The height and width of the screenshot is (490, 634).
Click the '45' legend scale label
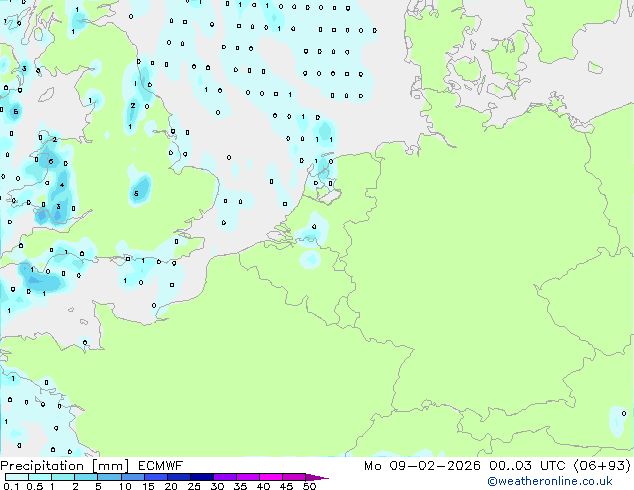point(286,486)
